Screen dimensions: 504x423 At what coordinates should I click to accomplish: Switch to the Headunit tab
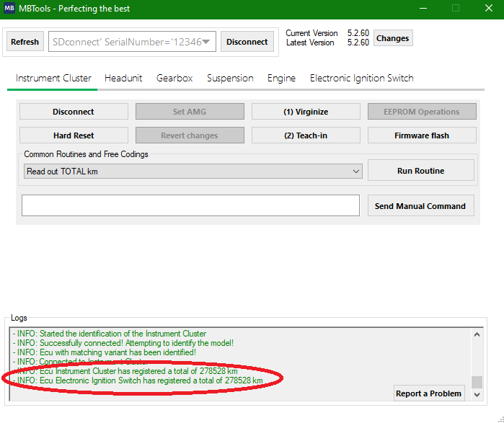[x=123, y=78]
